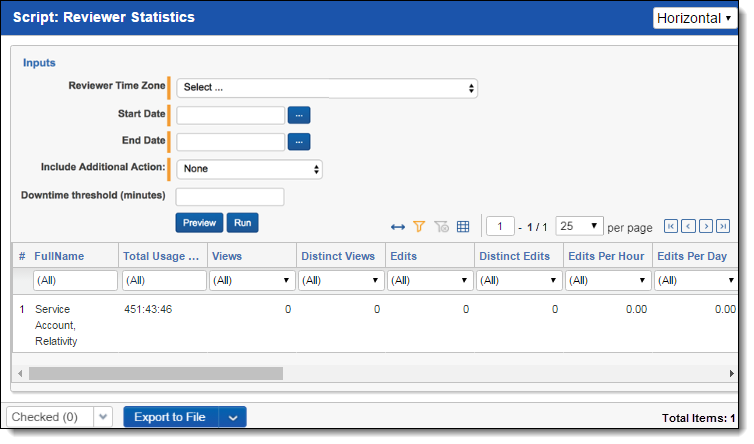Image resolution: width=754 pixels, height=444 pixels.
Task: Open the End Date picker button
Action: pyautogui.click(x=299, y=142)
